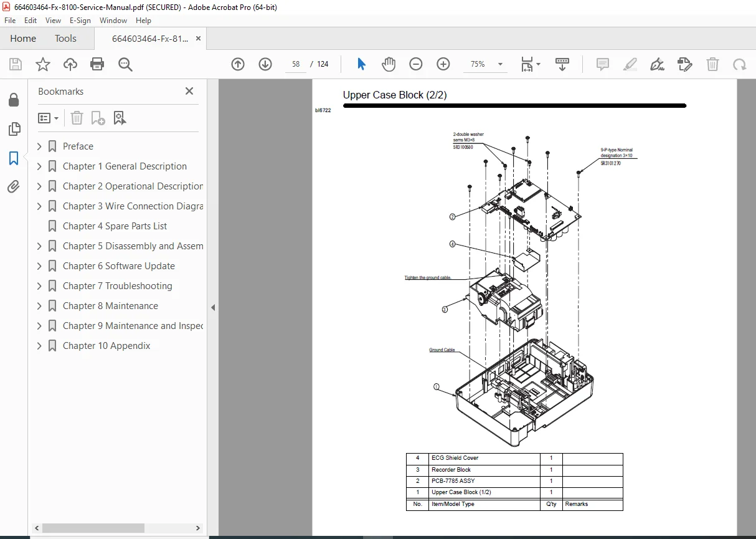Go to the next page
Screen dimensions: 756x539
click(265, 64)
